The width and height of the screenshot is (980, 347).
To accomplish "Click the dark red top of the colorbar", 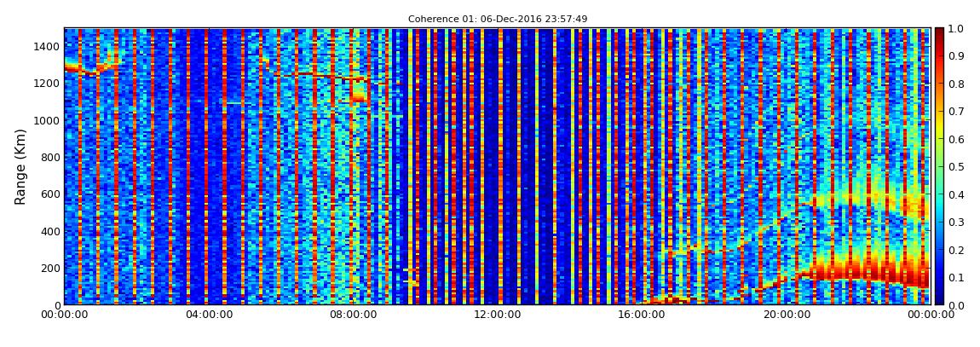I will (x=939, y=32).
